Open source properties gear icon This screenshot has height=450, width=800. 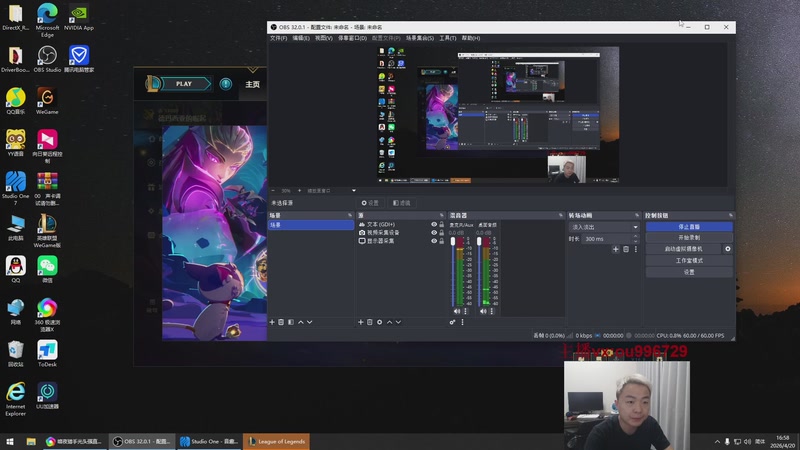click(x=380, y=322)
